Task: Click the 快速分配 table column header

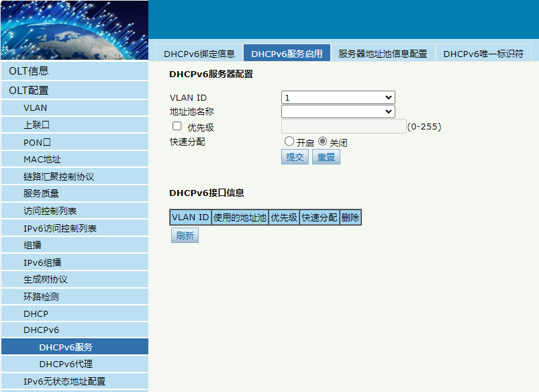Action: point(320,217)
